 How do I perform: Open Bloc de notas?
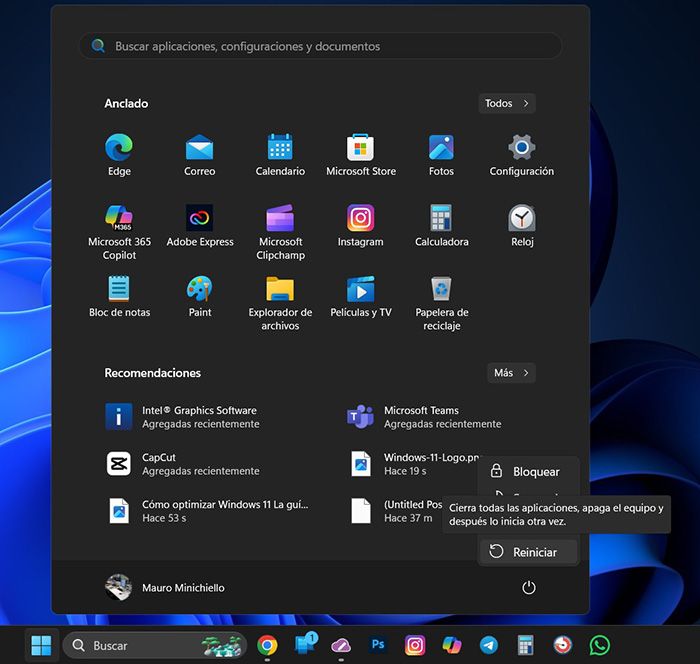point(119,296)
